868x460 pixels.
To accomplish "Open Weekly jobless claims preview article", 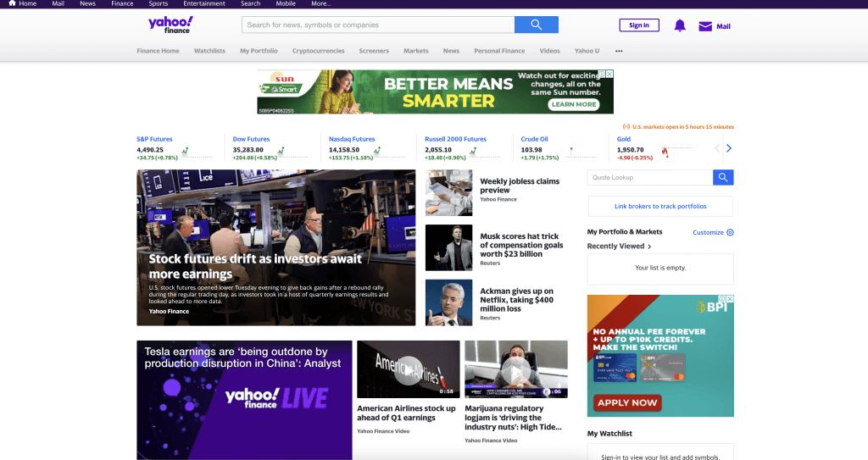I will (x=520, y=186).
